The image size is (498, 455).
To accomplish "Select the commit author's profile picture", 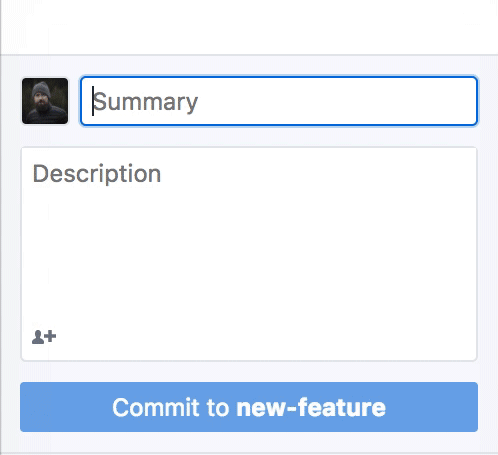I will pyautogui.click(x=45, y=101).
